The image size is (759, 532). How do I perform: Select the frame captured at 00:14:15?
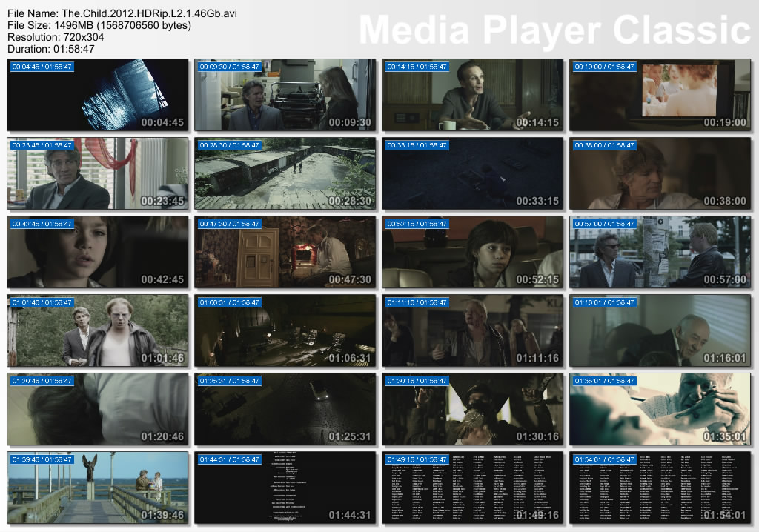tap(473, 96)
